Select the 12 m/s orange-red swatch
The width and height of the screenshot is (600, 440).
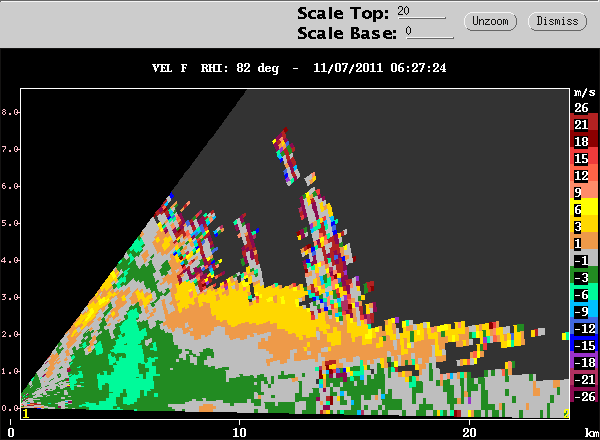[x=585, y=175]
